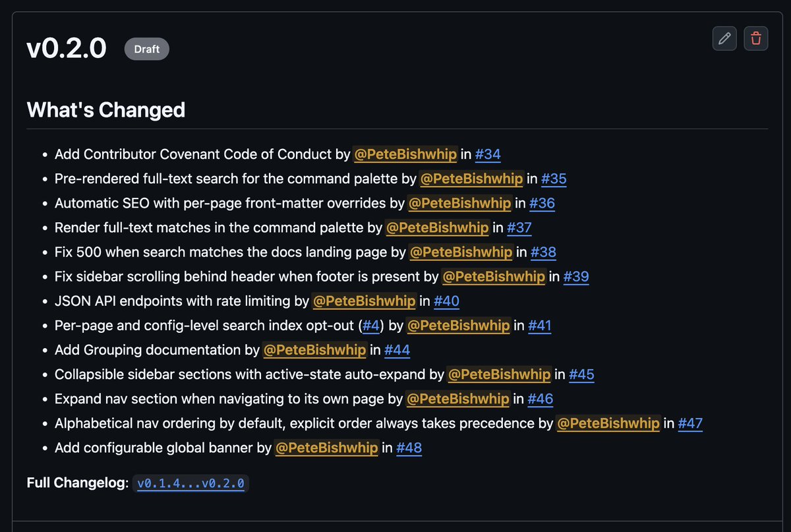Open pull request #34 link

coord(488,154)
